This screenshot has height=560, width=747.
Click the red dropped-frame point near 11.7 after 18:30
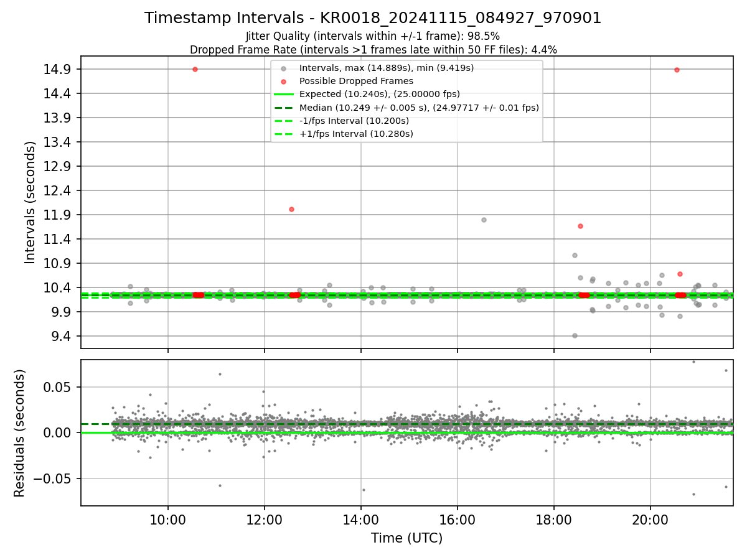[x=580, y=226]
